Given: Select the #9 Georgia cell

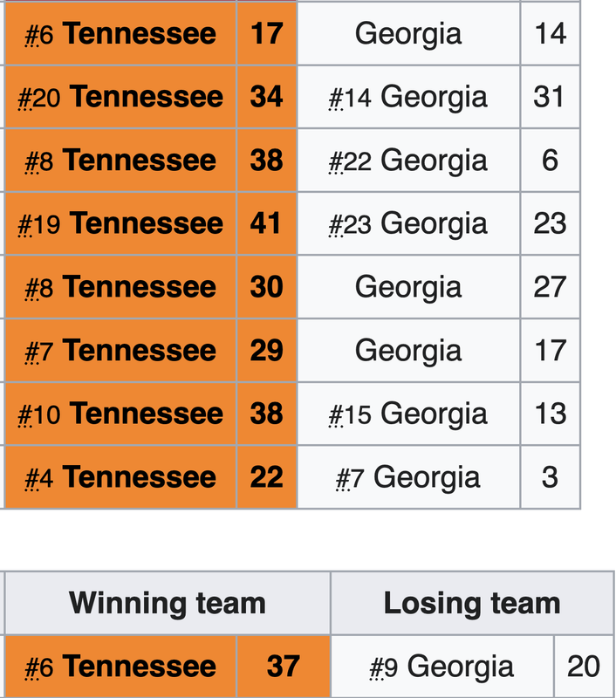Looking at the screenshot, I should [442, 667].
